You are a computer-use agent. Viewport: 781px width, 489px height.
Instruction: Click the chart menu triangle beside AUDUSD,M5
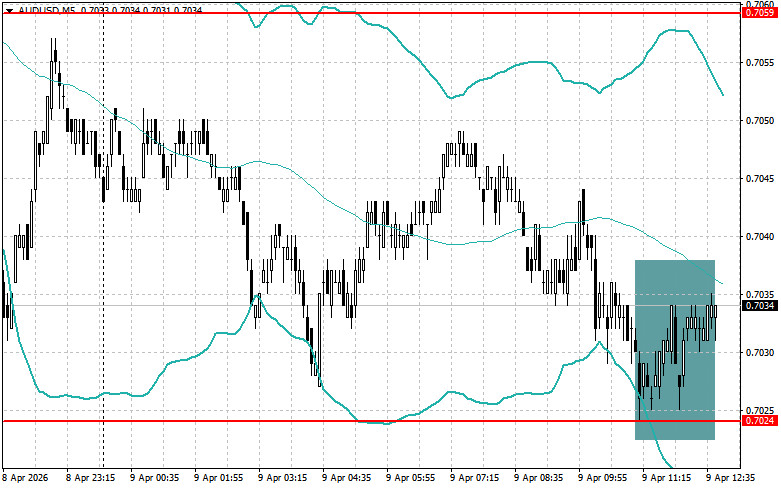click(9, 10)
